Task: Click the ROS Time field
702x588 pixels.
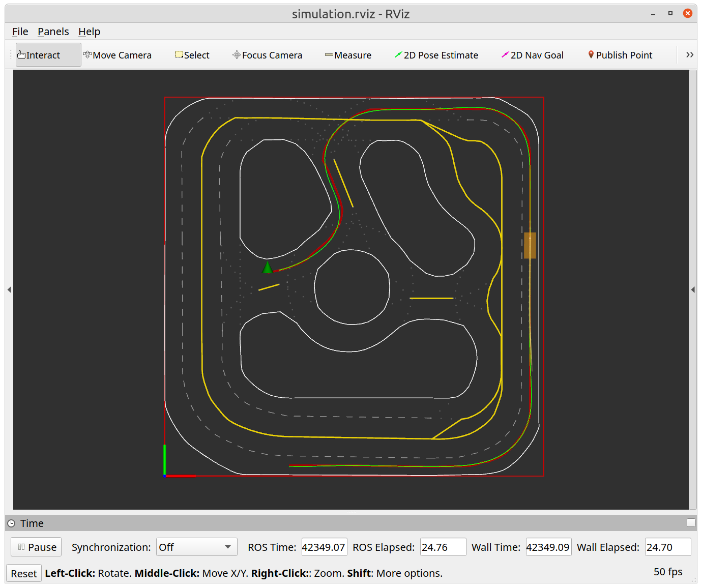Action: coord(324,547)
